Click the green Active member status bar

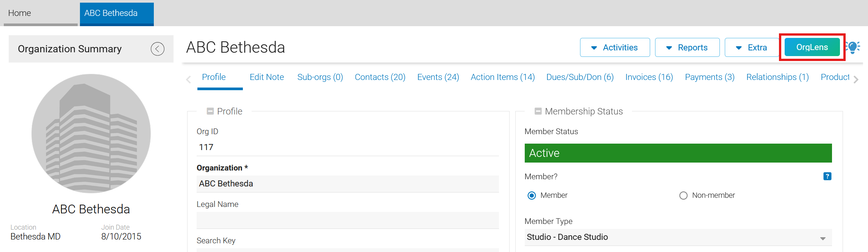coord(678,153)
